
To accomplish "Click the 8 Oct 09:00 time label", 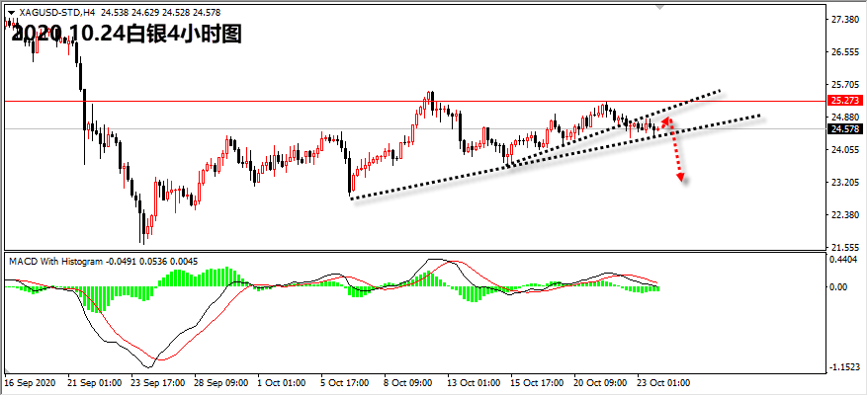I will [409, 383].
